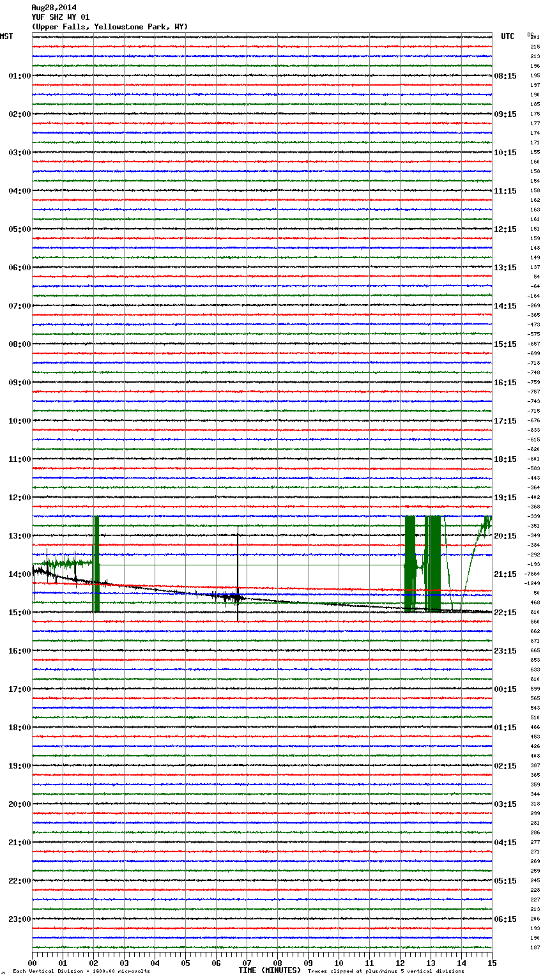Pick the 19:00 MST time label

coord(20,766)
